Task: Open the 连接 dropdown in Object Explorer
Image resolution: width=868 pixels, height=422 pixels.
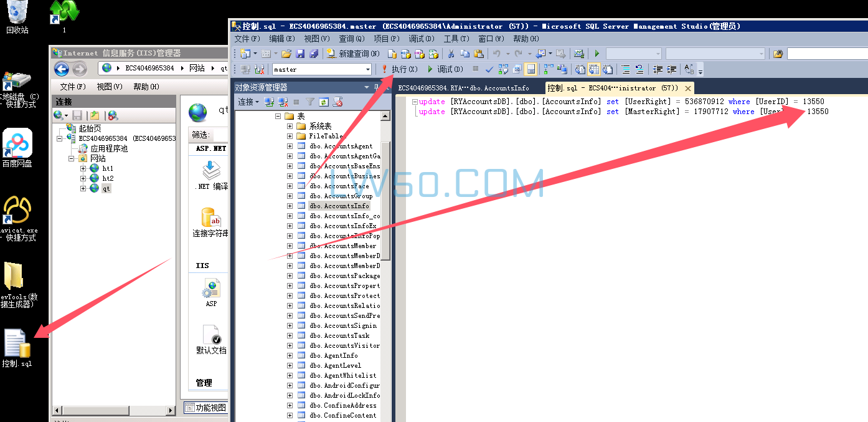Action: pyautogui.click(x=248, y=102)
